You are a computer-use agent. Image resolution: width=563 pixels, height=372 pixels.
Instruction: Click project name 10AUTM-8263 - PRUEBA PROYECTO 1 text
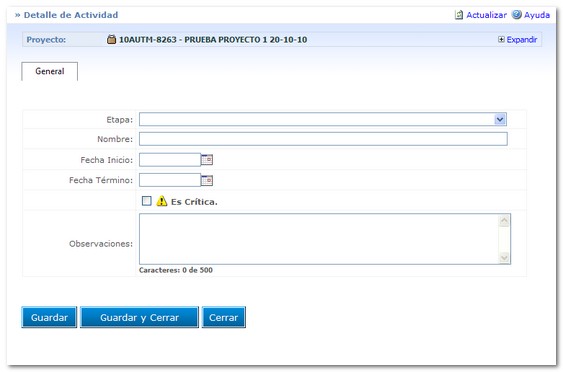(213, 39)
